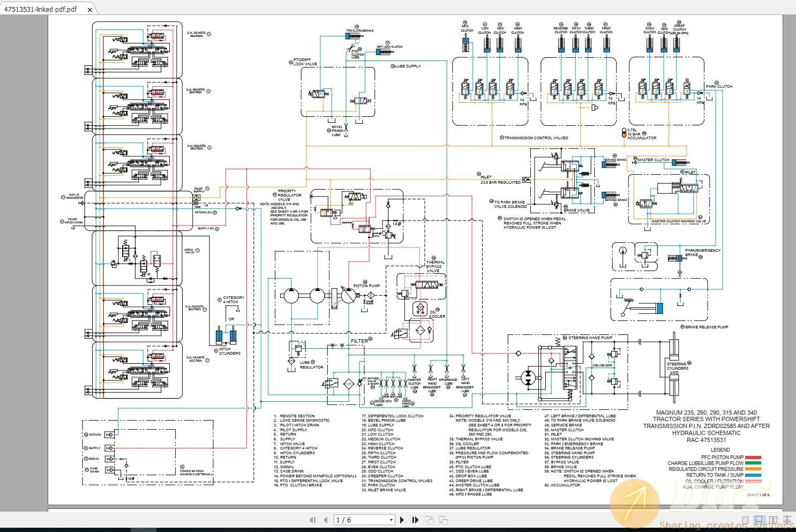
Task: Click the piston pump symbol in schematic
Action: 348,295
